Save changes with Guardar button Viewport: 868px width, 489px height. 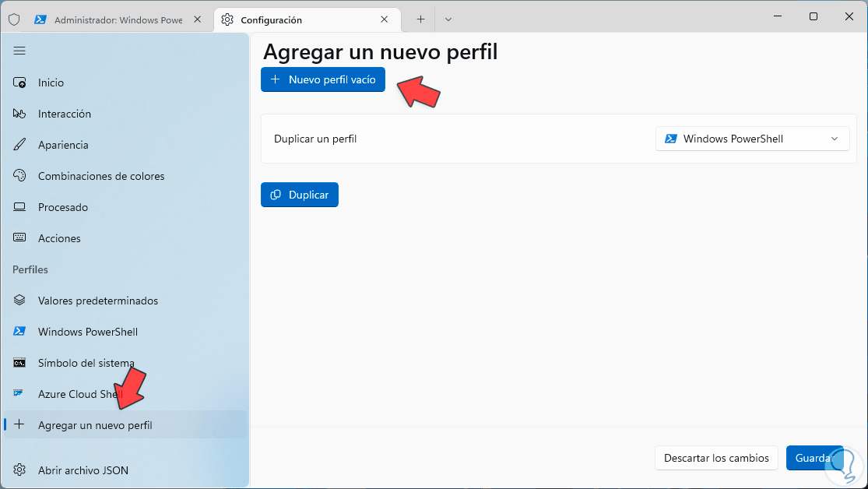(814, 458)
